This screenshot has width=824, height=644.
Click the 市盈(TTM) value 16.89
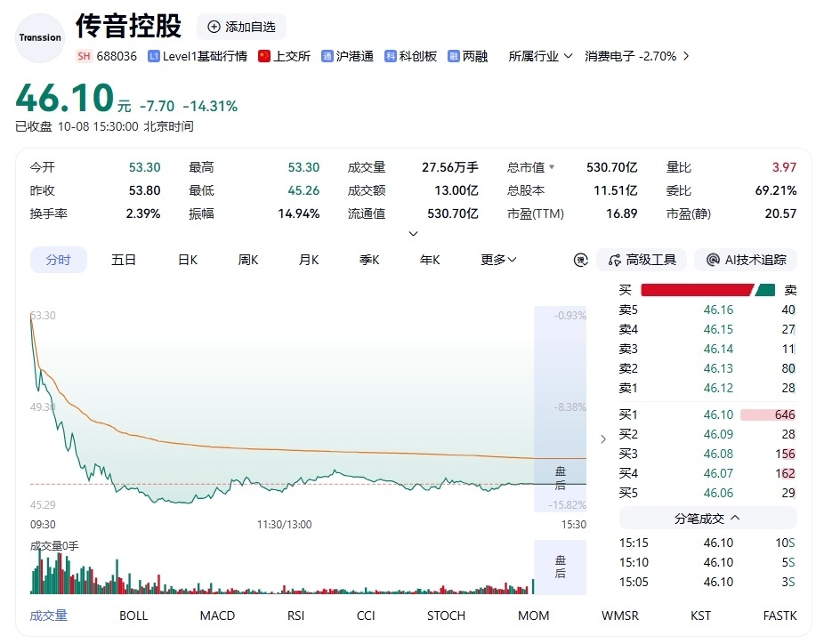pyautogui.click(x=622, y=213)
